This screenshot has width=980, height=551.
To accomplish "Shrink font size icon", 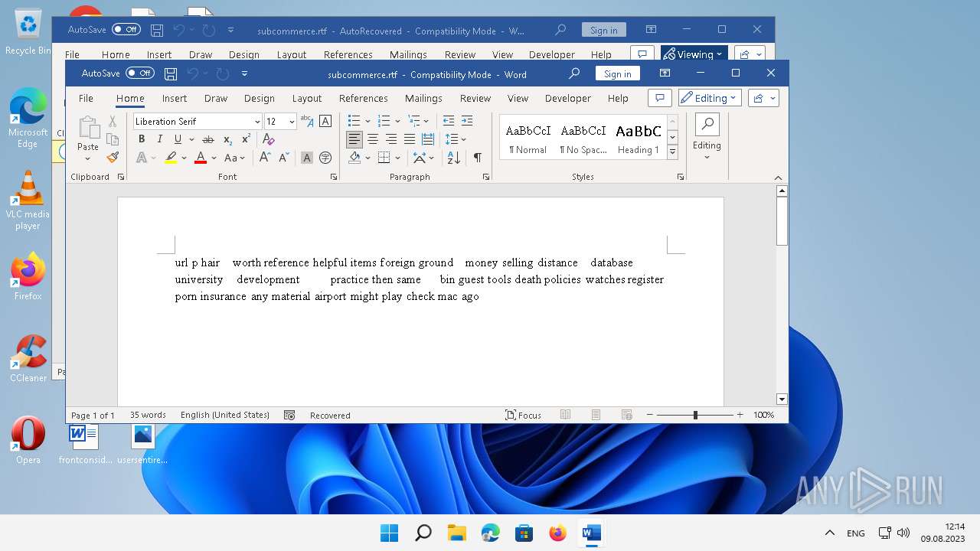I will [x=283, y=158].
